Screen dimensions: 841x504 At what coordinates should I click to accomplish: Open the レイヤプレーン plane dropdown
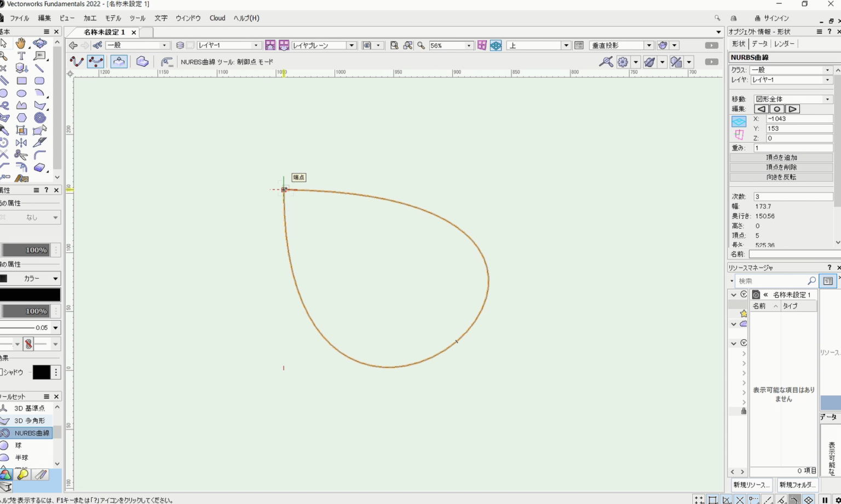click(x=352, y=45)
